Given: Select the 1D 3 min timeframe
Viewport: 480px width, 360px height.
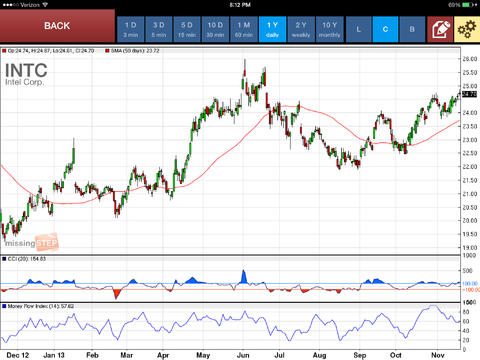Looking at the screenshot, I should coord(130,29).
